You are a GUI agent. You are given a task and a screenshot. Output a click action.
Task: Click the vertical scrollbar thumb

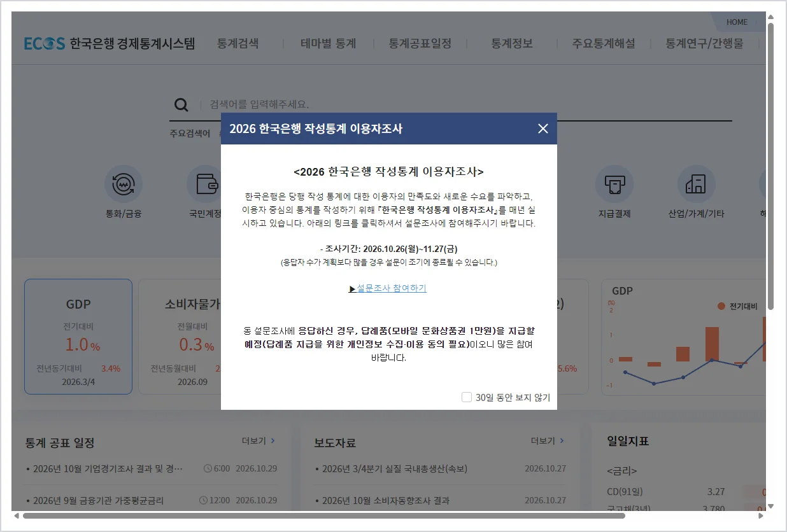pos(770,166)
